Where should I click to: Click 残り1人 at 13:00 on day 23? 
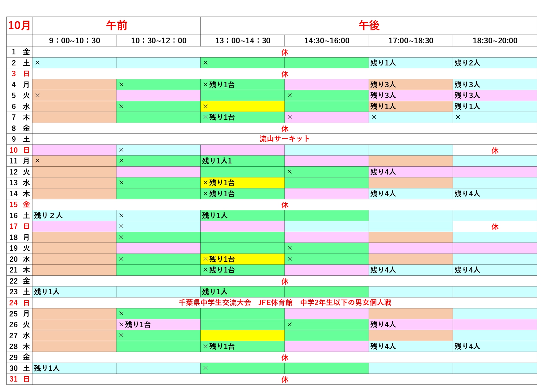coord(215,292)
